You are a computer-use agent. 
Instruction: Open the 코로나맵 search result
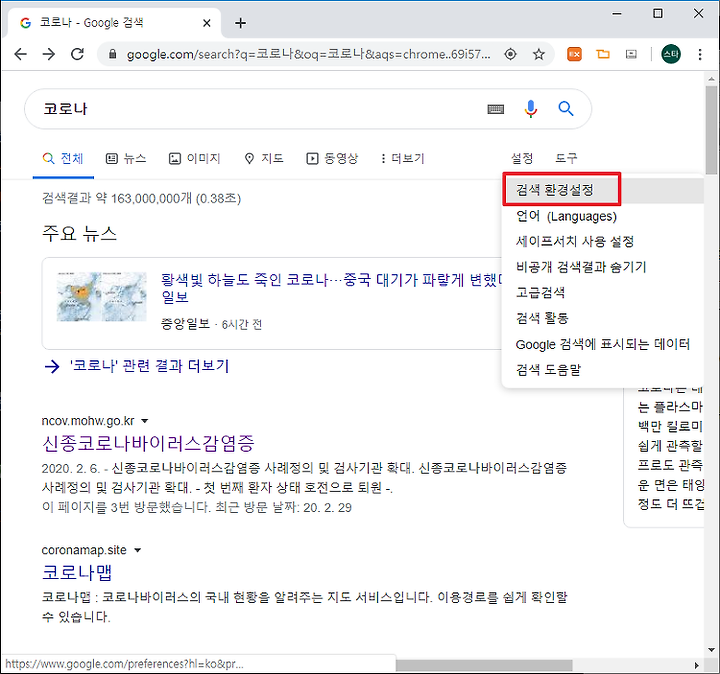point(77,573)
